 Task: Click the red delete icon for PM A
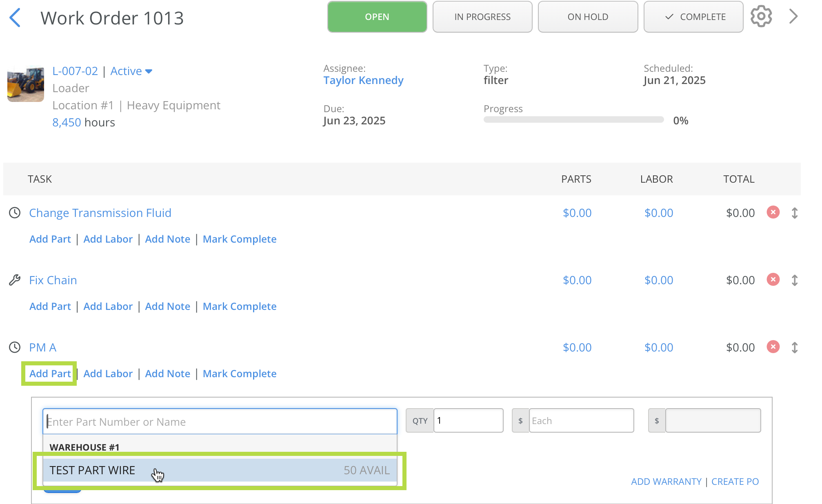pos(773,347)
